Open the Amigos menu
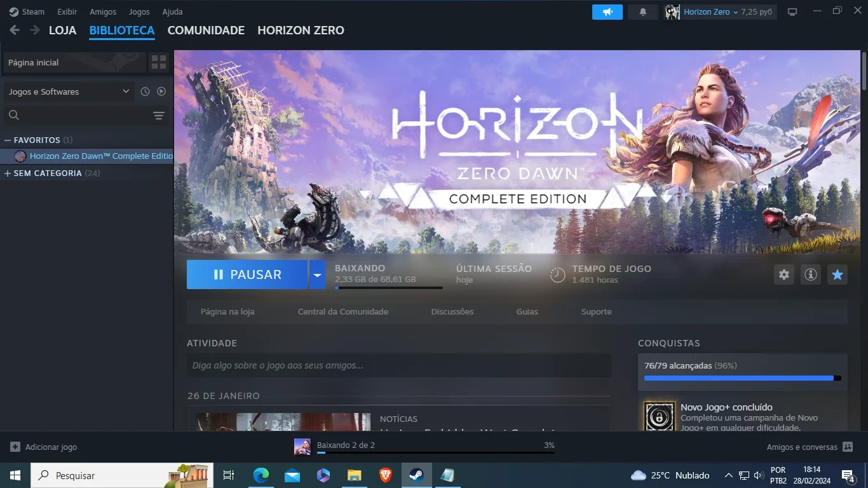Image resolution: width=868 pixels, height=488 pixels. click(103, 12)
